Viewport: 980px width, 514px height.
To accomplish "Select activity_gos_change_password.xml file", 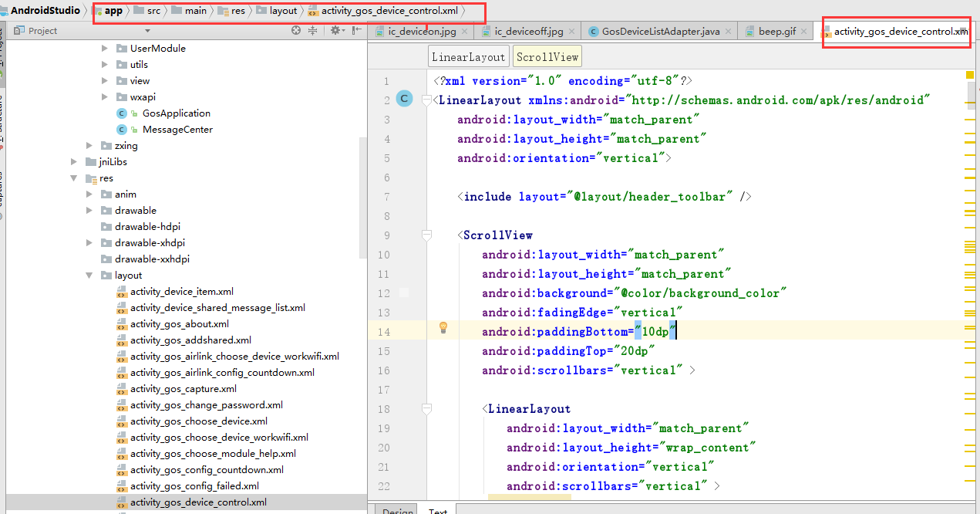I will (x=206, y=405).
